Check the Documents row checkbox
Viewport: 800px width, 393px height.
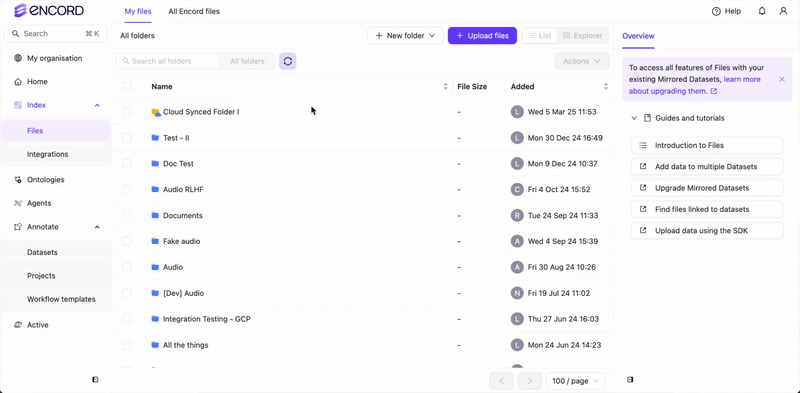[x=127, y=215]
